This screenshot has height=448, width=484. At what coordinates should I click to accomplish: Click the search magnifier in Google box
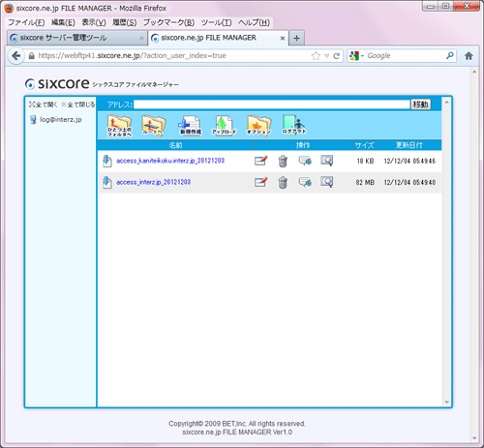(x=450, y=55)
